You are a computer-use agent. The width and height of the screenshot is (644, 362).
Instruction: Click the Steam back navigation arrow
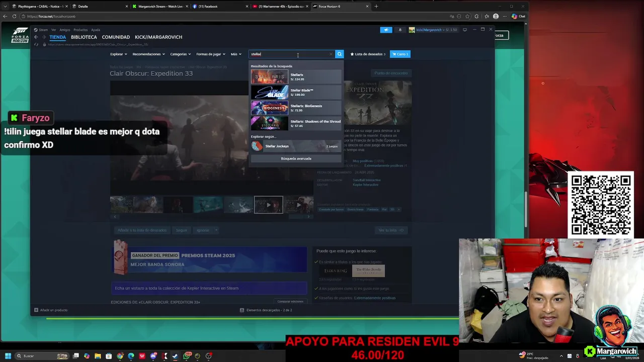tap(36, 37)
